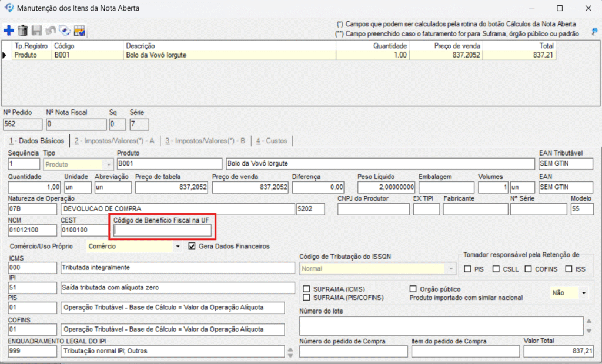Click the blue plus add item icon
This screenshot has width=602, height=364.
point(9,31)
